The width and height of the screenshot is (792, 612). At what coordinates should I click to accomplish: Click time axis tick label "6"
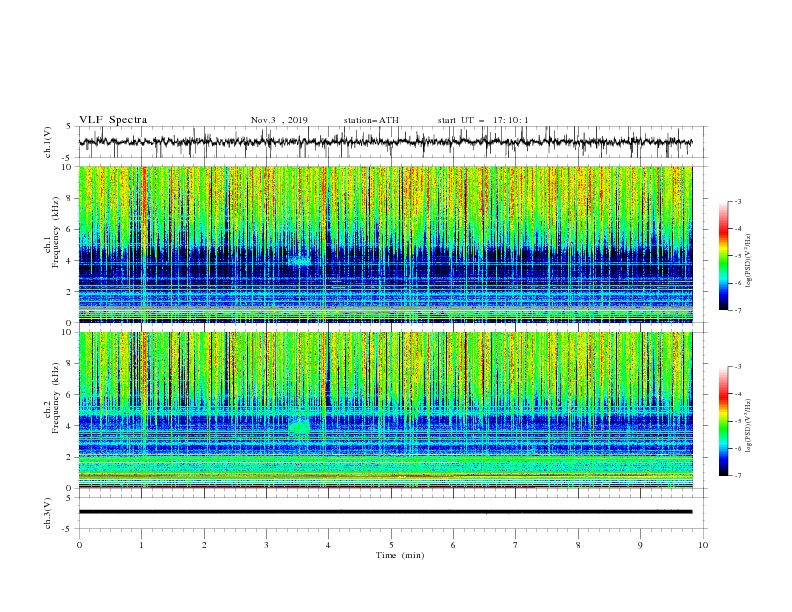453,545
